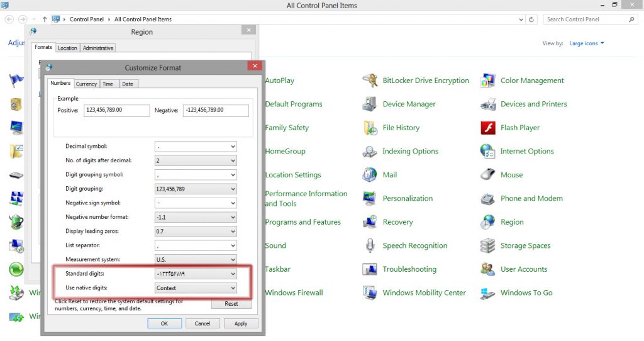Viewport: 644px width, 341px height.
Task: Open the Measurement system dropdown
Action: [233, 260]
